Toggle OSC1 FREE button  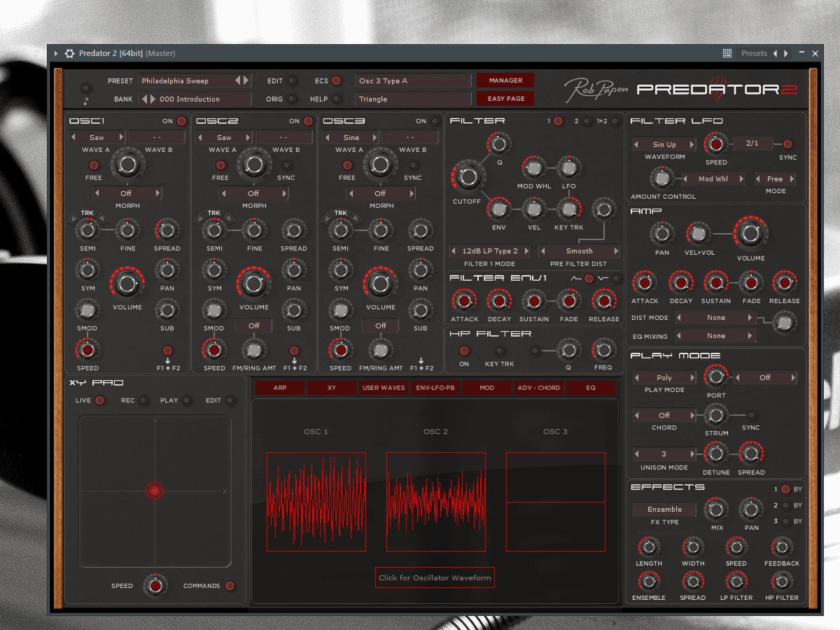94,165
